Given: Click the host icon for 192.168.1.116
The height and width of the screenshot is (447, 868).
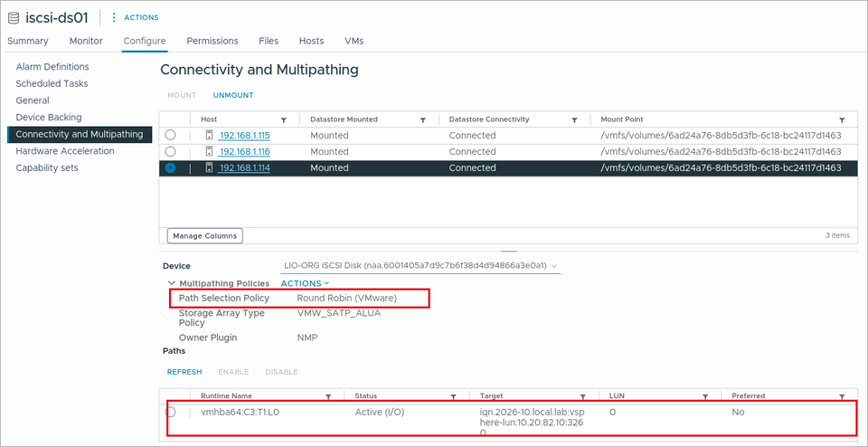Looking at the screenshot, I should (x=209, y=151).
